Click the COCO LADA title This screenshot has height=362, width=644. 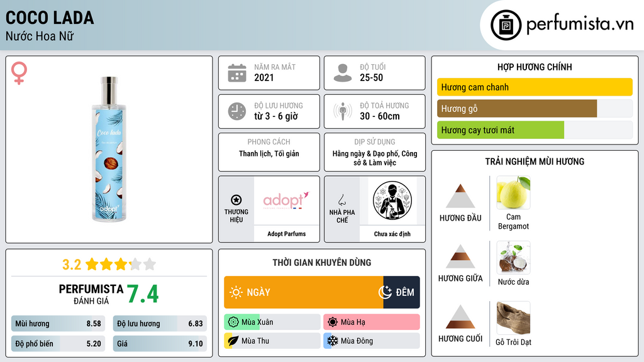click(x=50, y=18)
